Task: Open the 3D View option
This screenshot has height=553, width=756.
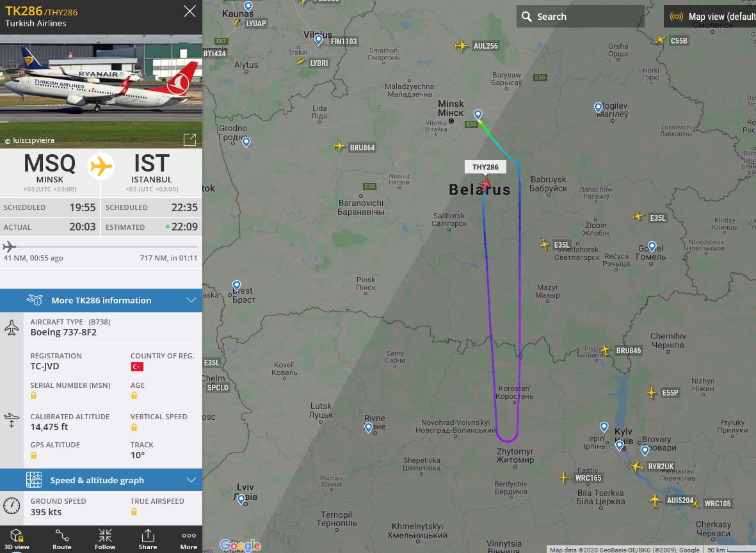Action: pyautogui.click(x=17, y=539)
